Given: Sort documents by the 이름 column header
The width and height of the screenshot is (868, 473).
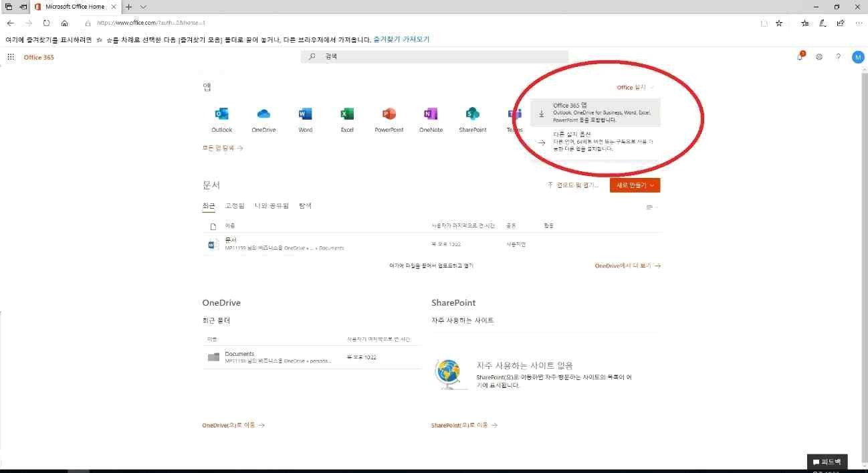Looking at the screenshot, I should [x=230, y=226].
